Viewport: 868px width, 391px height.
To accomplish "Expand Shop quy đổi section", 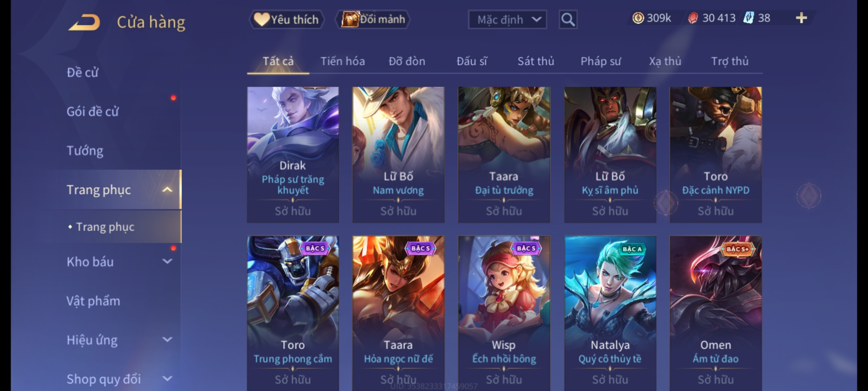I will 167,379.
